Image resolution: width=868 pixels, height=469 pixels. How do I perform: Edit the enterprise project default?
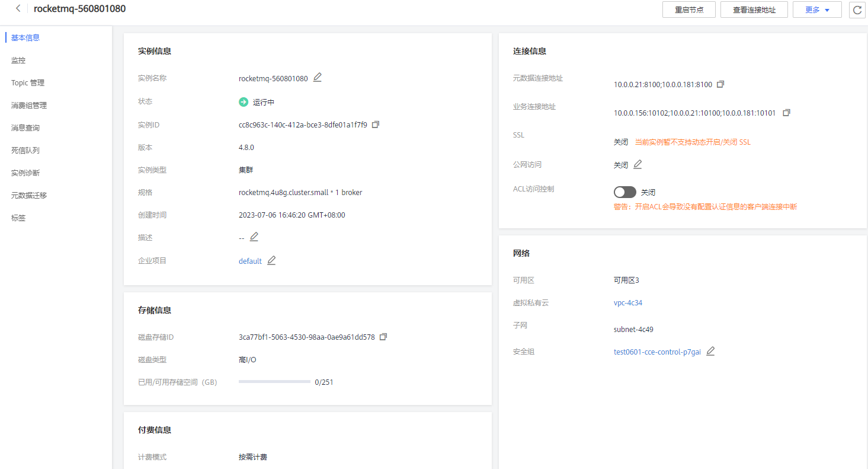(x=271, y=260)
